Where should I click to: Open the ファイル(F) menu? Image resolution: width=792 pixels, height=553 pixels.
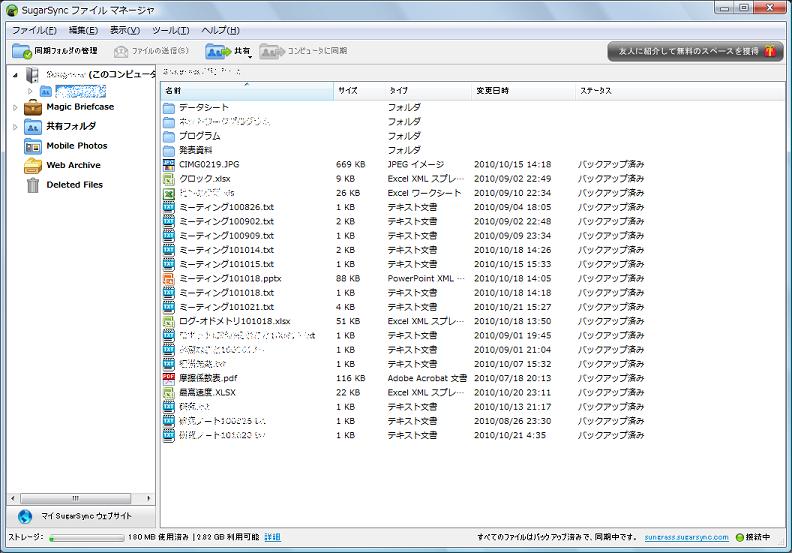(x=34, y=30)
